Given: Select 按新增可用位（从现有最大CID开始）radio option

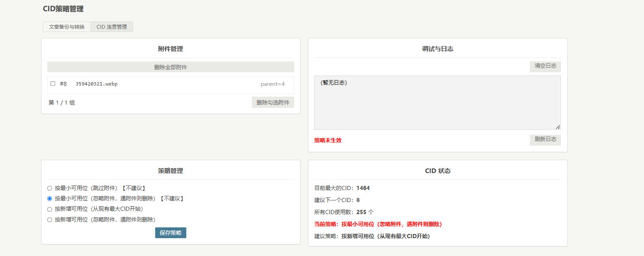Looking at the screenshot, I should pyautogui.click(x=50, y=209).
